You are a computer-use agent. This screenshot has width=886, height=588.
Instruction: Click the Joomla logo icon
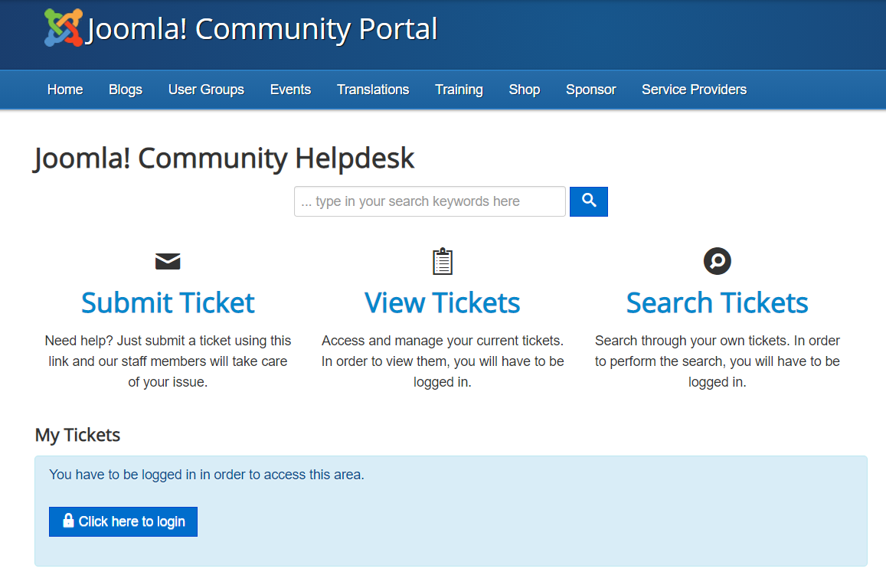pyautogui.click(x=64, y=27)
